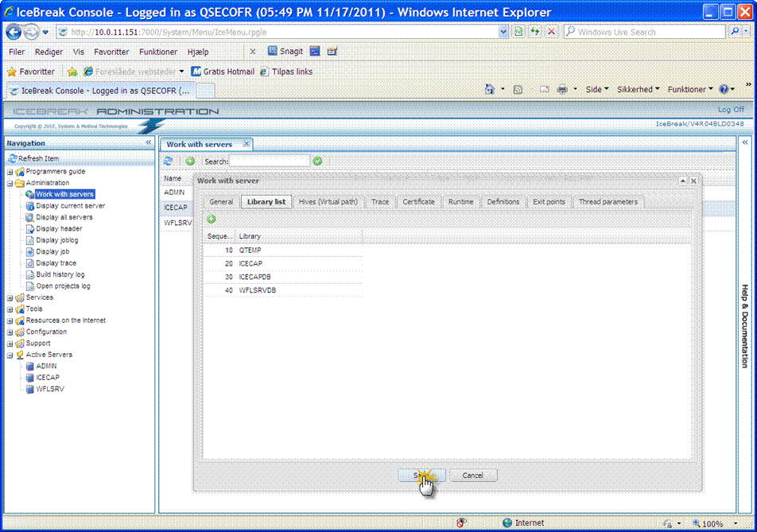Click the Tilpas links favorites link
757x532 pixels.
pyautogui.click(x=286, y=72)
